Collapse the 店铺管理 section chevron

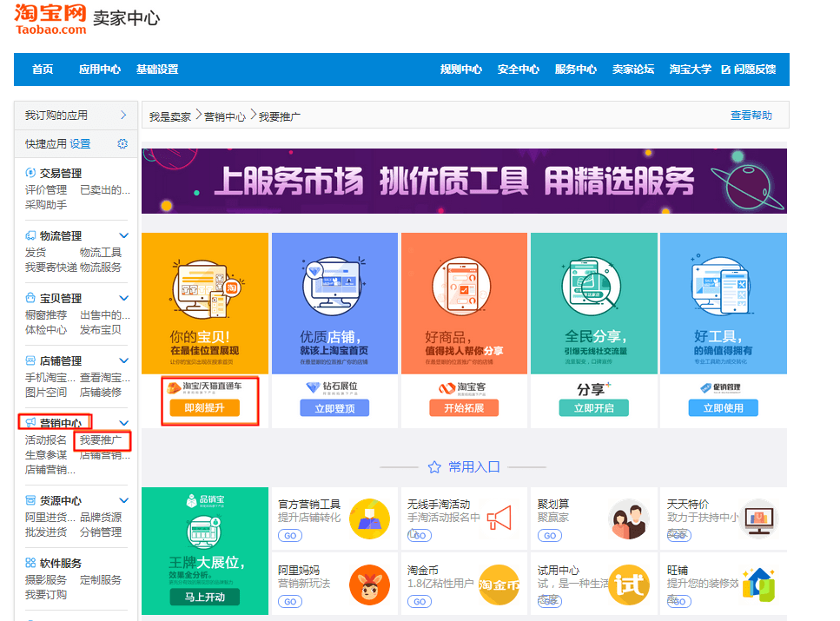tap(123, 360)
